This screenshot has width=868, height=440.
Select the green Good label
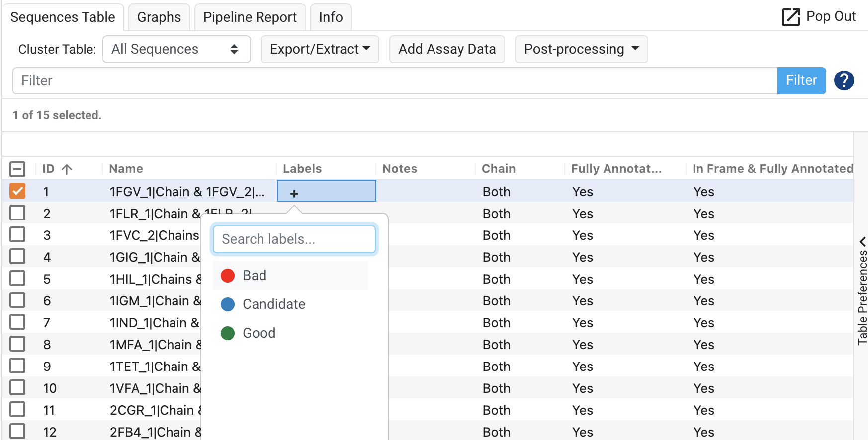[x=290, y=333]
